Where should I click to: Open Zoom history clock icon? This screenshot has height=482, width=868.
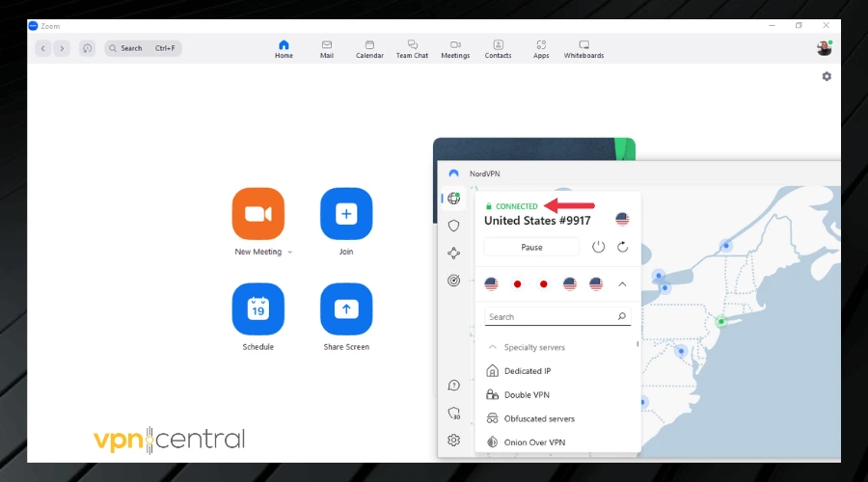(87, 48)
